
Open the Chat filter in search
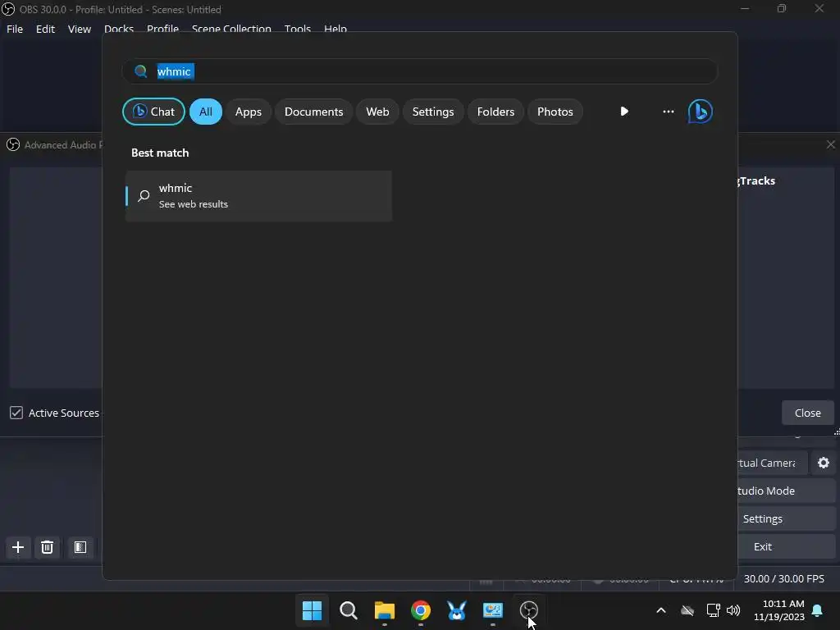point(153,112)
